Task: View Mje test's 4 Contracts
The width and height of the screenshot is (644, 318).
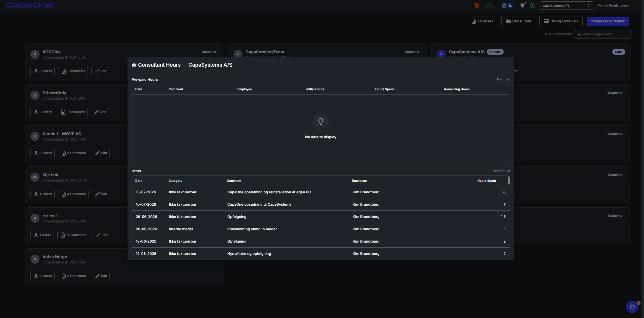Action: [x=73, y=194]
